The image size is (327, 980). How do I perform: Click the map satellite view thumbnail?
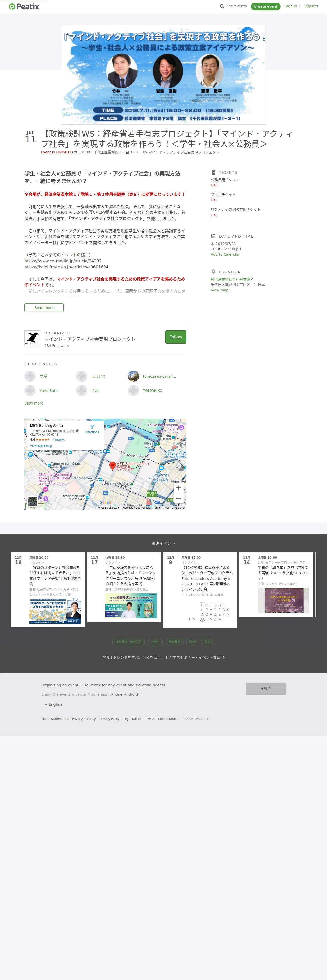click(x=32, y=501)
